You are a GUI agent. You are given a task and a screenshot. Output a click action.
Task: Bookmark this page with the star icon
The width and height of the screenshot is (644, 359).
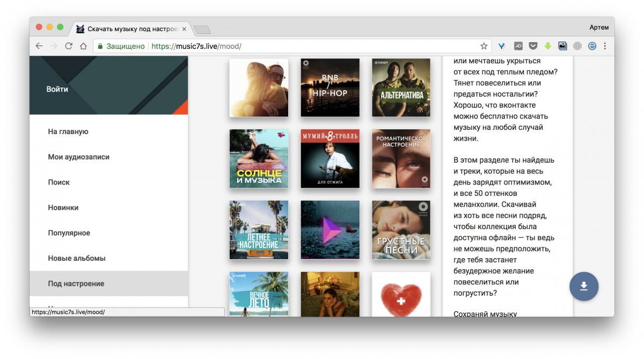point(484,46)
